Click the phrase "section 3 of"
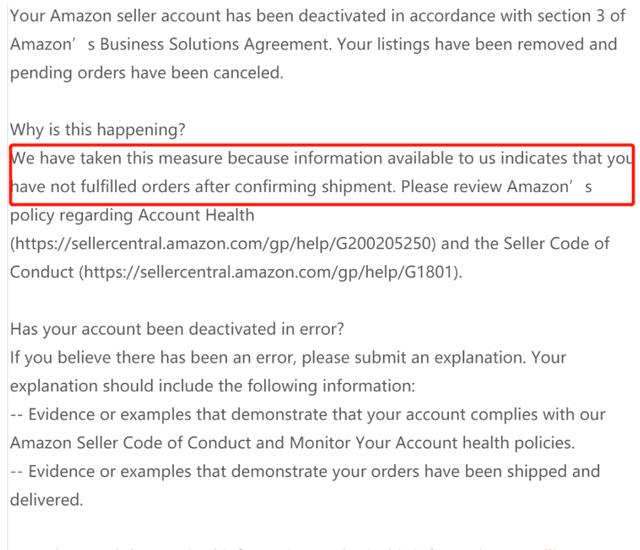Screen dimensions: 640x550 point(586,18)
